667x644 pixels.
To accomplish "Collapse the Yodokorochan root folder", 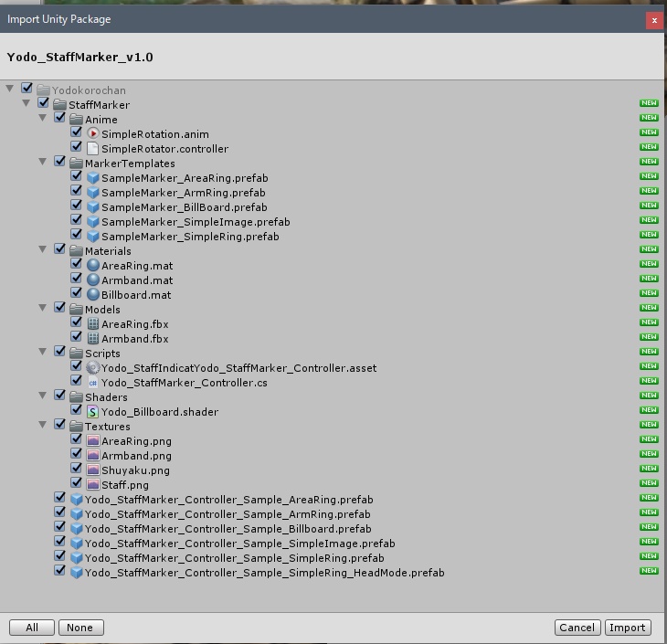I will 10,89.
